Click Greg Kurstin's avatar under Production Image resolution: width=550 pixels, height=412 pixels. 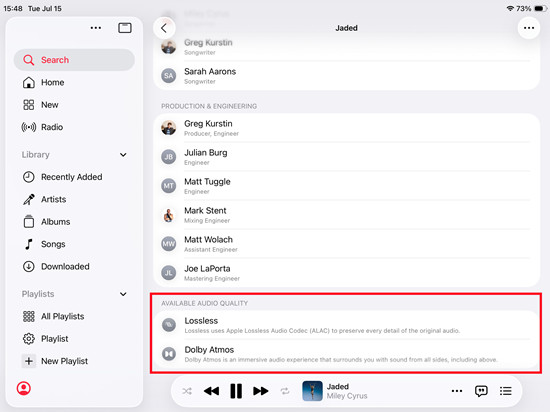(169, 128)
